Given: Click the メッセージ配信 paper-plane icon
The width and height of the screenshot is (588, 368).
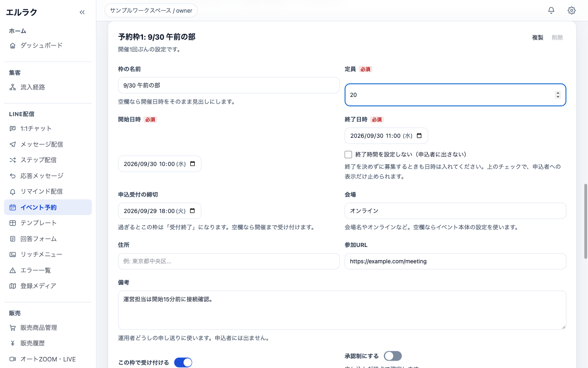Looking at the screenshot, I should point(13,144).
